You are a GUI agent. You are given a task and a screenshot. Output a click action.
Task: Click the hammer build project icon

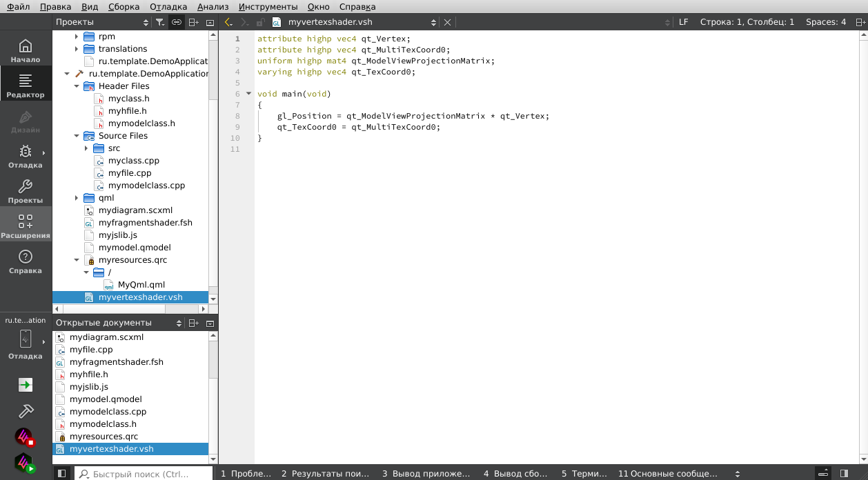[x=26, y=411]
